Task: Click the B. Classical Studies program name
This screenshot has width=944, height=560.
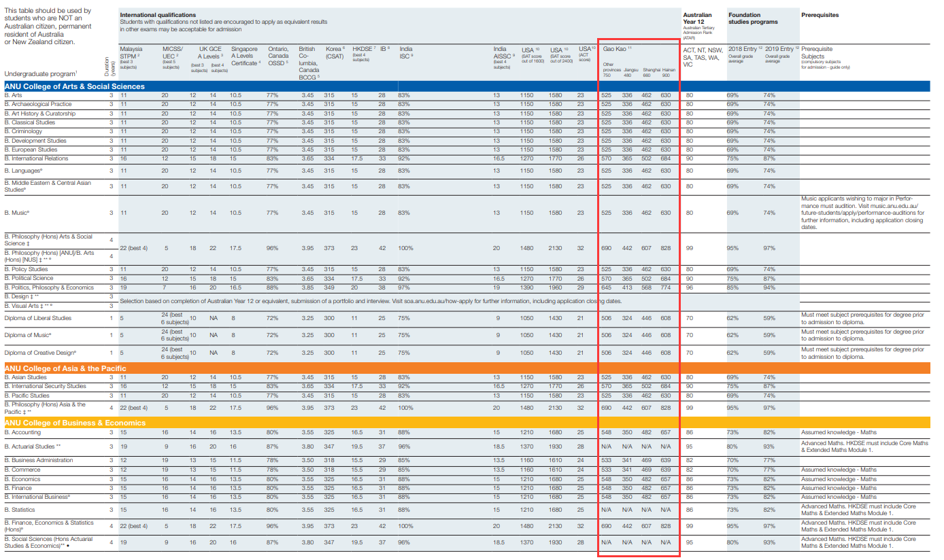Action: (x=30, y=122)
